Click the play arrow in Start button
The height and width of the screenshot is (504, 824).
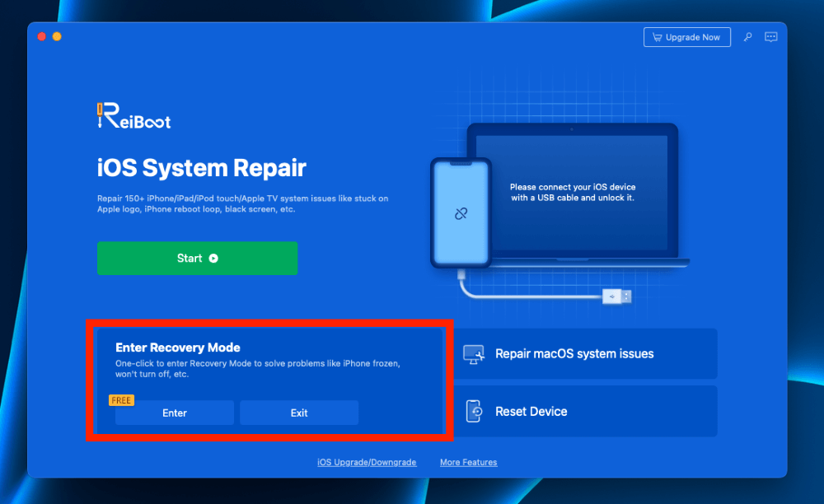pyautogui.click(x=213, y=259)
